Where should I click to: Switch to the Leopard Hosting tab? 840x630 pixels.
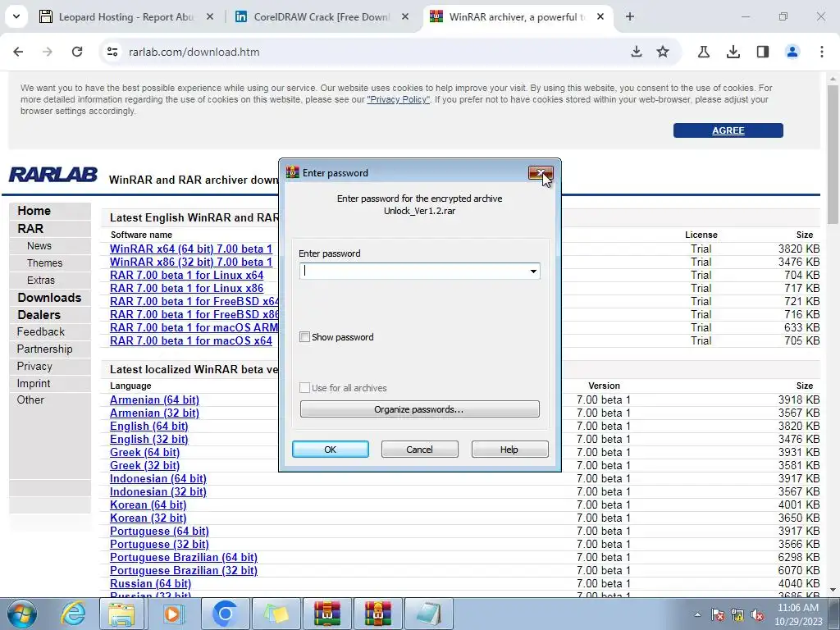(126, 17)
